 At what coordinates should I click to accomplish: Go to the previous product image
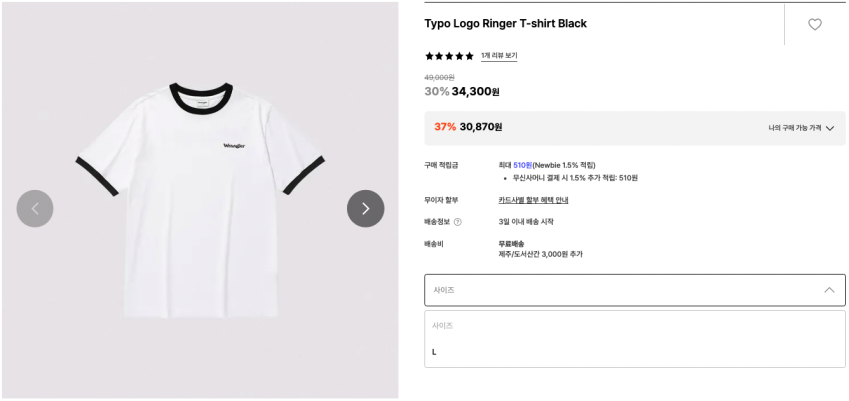click(x=35, y=208)
